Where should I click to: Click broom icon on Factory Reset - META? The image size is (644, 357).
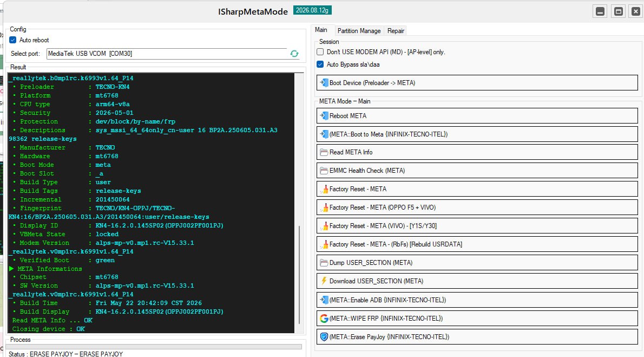pyautogui.click(x=324, y=189)
